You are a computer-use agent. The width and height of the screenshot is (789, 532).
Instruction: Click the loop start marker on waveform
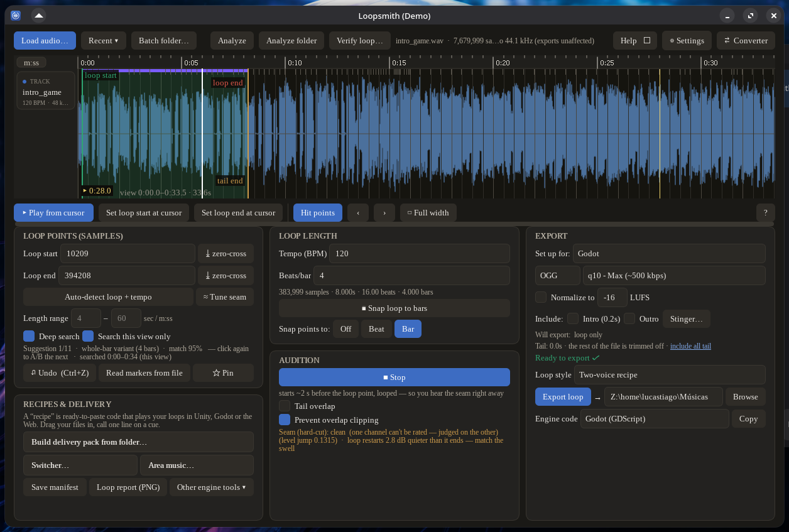101,75
